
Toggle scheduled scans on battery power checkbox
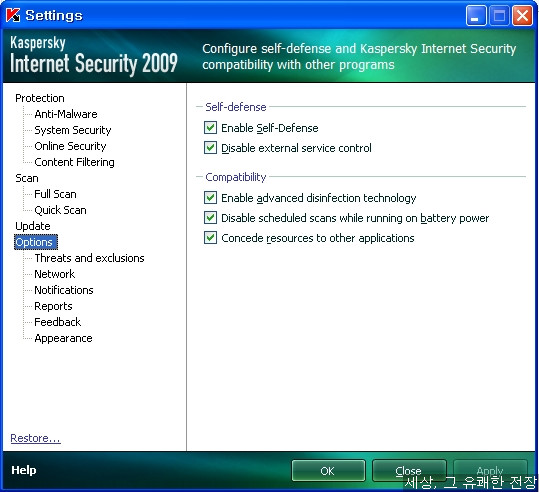pos(210,218)
